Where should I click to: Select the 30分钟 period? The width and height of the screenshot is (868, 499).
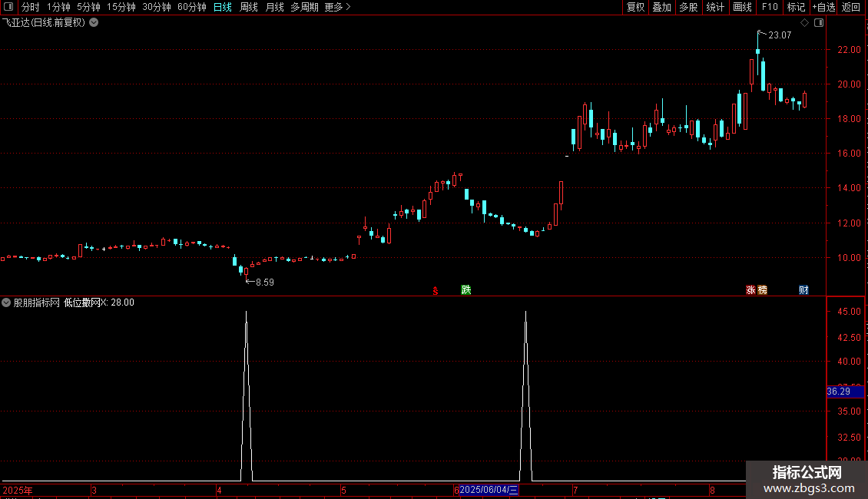click(x=157, y=7)
